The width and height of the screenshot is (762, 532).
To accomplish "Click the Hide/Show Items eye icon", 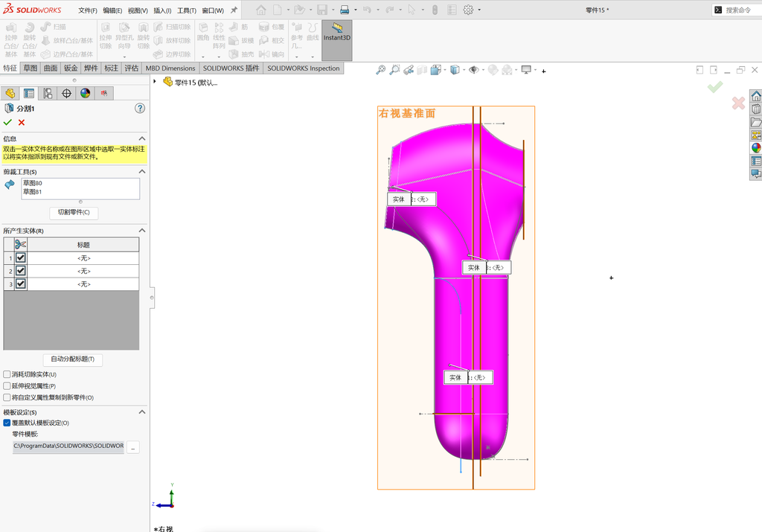I will [x=473, y=70].
